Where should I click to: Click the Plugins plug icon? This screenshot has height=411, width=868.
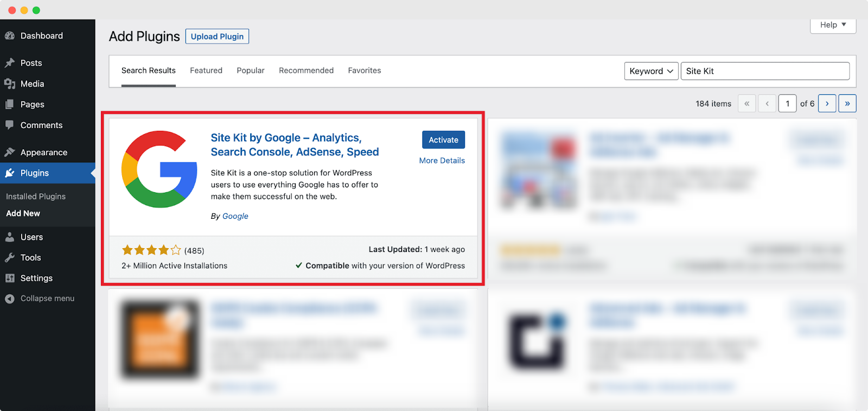10,173
